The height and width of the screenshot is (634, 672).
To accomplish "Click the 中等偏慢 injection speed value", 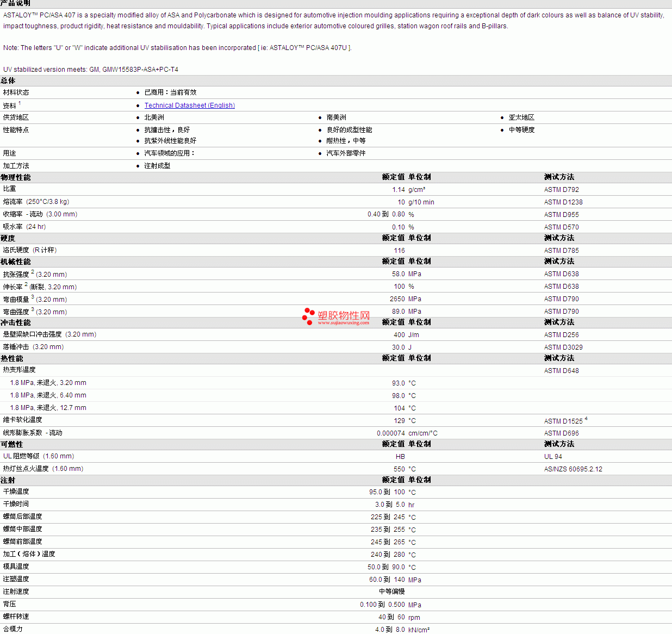I will (392, 592).
